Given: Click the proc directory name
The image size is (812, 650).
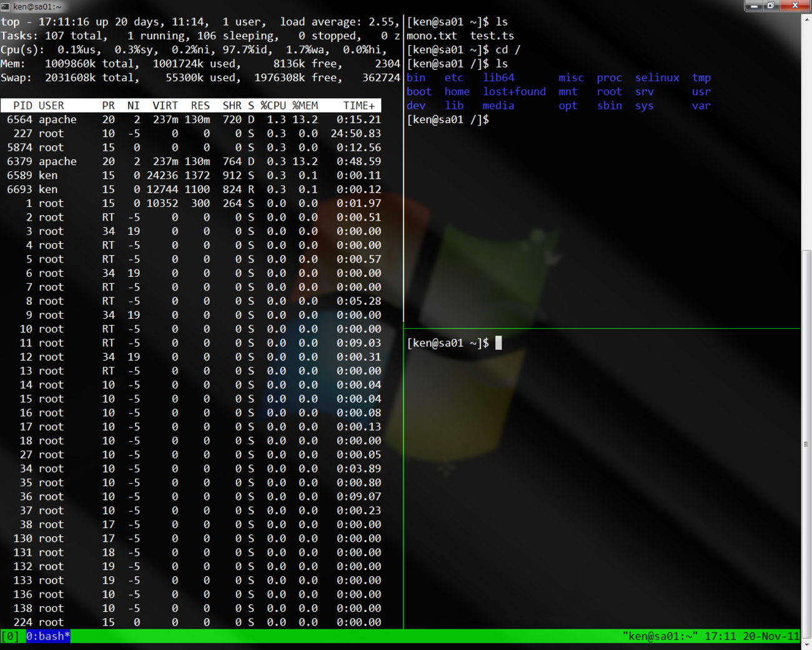Looking at the screenshot, I should tap(610, 77).
